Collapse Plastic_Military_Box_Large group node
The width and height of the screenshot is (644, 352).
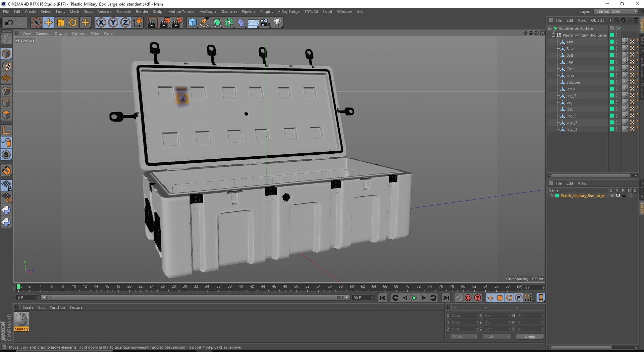coord(553,35)
